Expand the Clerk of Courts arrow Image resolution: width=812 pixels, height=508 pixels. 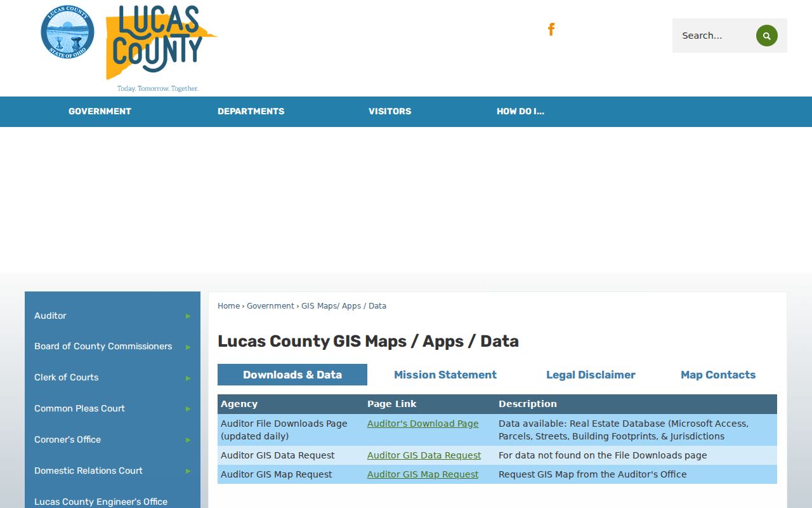pyautogui.click(x=188, y=378)
